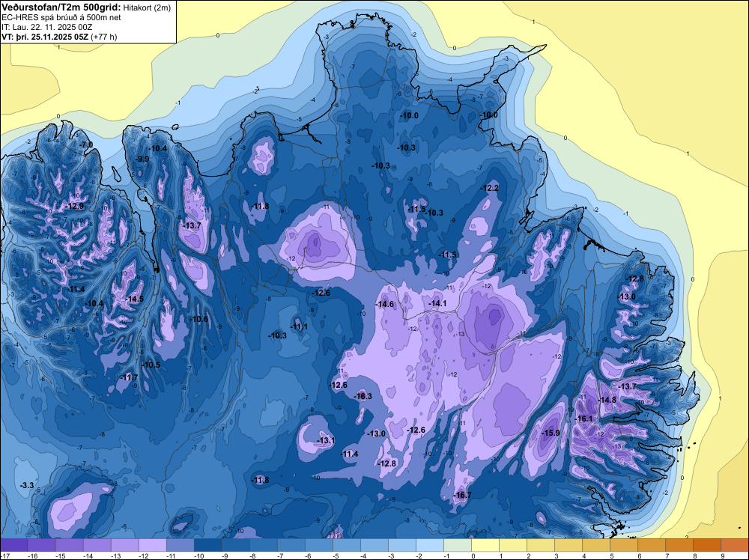
Task: Click the title Veðurstofan/T2m 500grid
Action: pos(61,7)
